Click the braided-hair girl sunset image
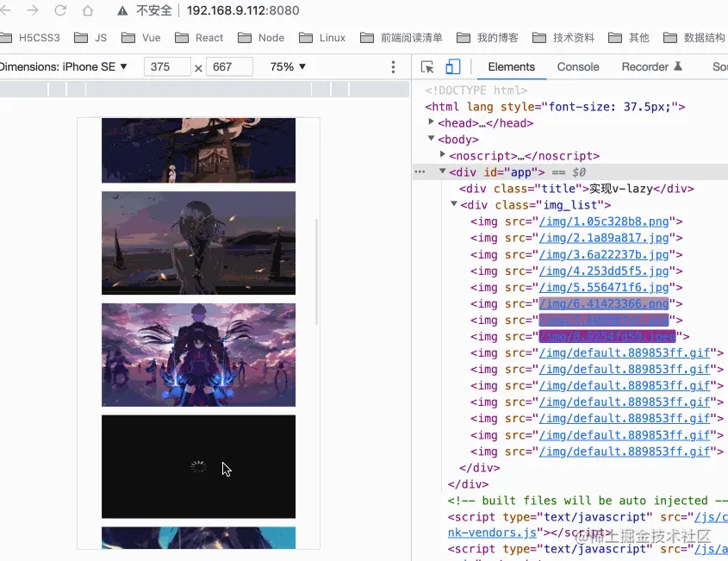Viewport: 728px width, 561px height. coord(198,243)
